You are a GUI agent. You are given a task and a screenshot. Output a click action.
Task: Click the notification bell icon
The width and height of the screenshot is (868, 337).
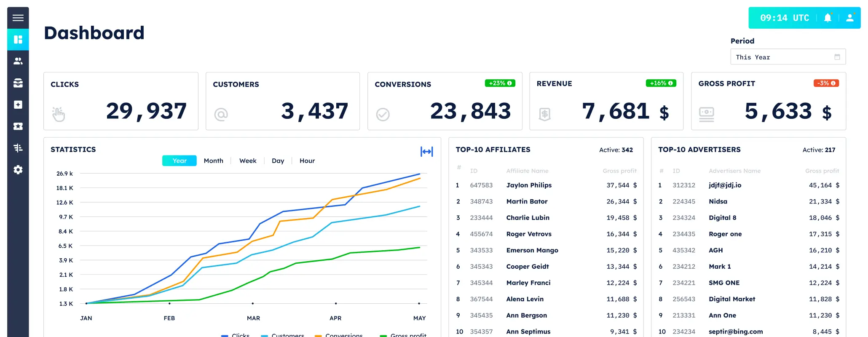(x=828, y=18)
